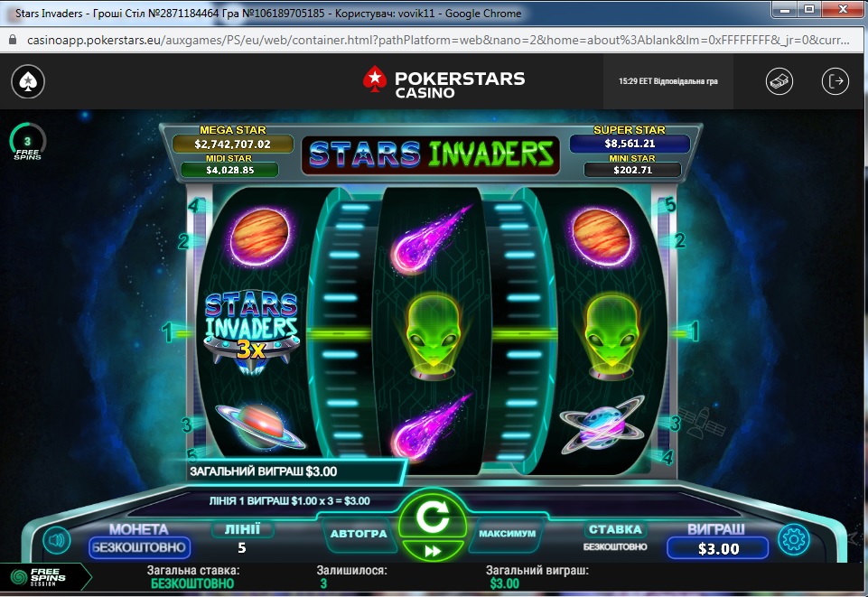Click the Stars Invaders 3x wild symbol
The height and width of the screenshot is (597, 868).
(251, 331)
